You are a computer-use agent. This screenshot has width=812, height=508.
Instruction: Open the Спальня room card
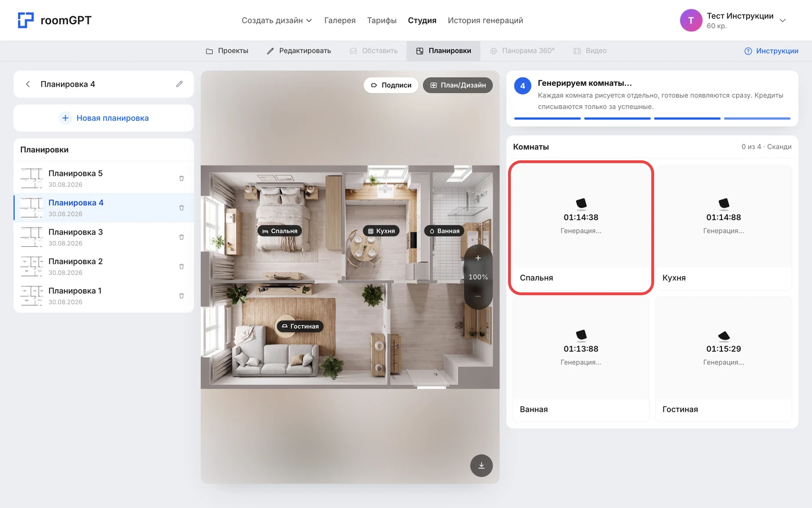pyautogui.click(x=581, y=228)
